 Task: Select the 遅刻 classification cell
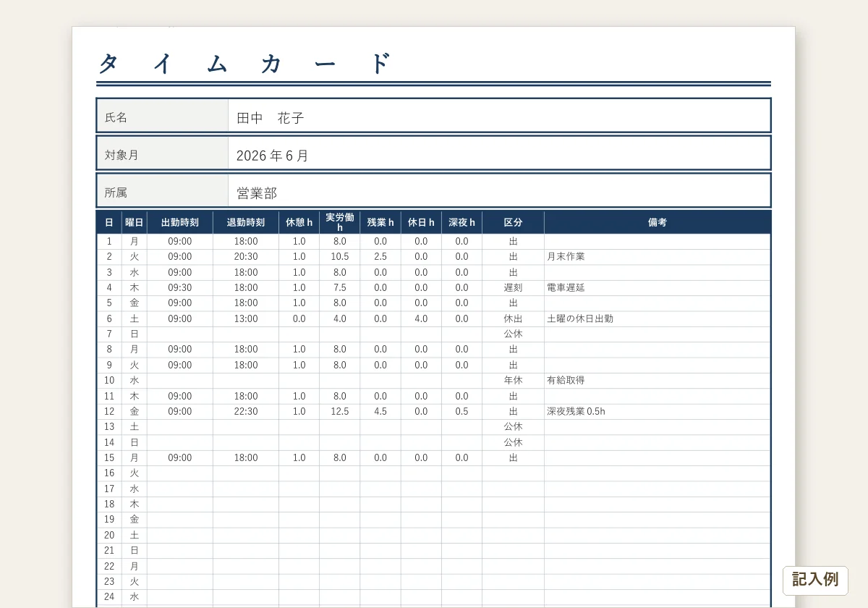(514, 287)
